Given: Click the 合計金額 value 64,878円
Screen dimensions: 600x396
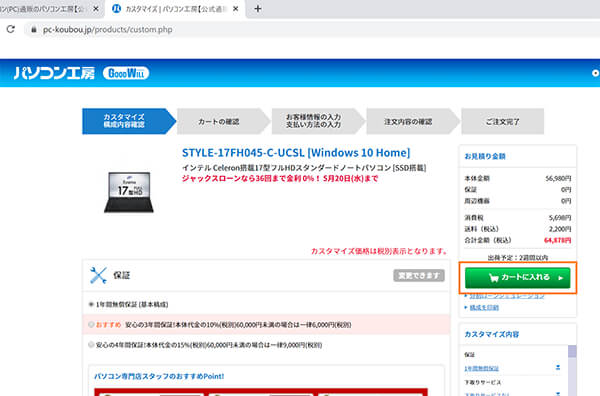Looking at the screenshot, I should (558, 240).
